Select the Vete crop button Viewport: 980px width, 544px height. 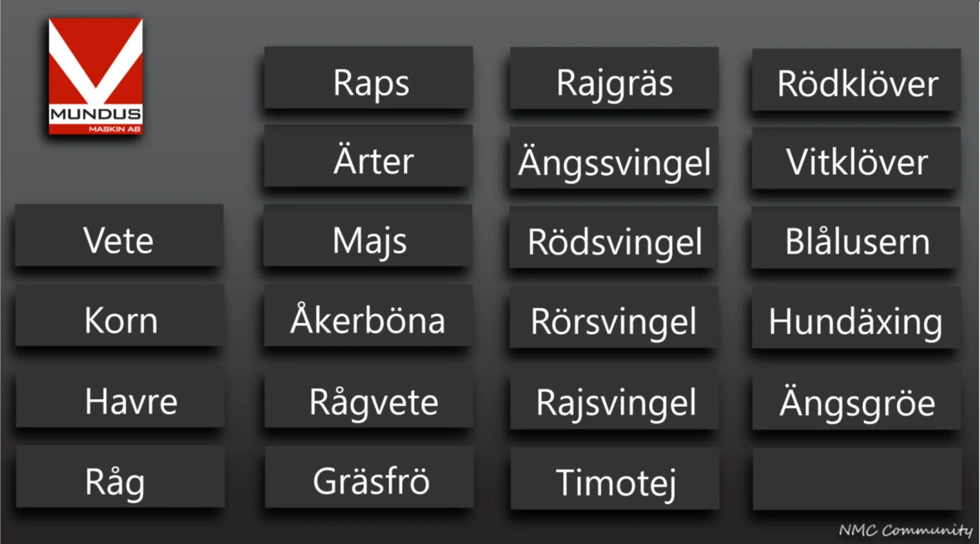pyautogui.click(x=119, y=235)
